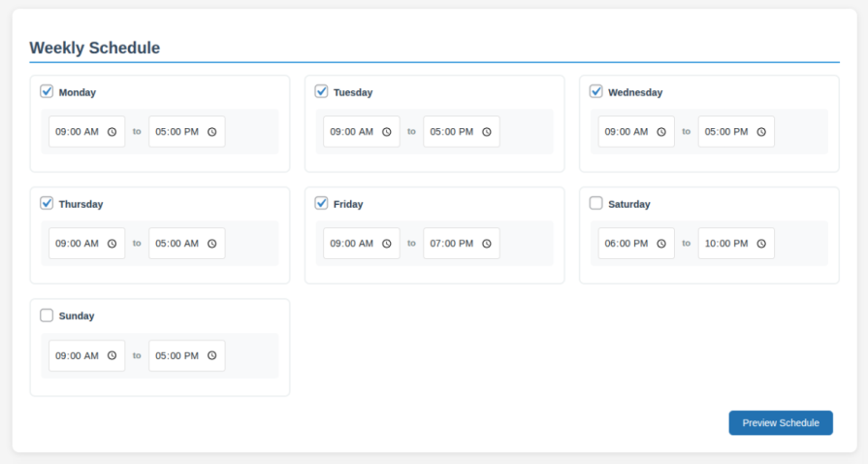Click the Wednesday label text
The width and height of the screenshot is (868, 464).
click(x=635, y=92)
